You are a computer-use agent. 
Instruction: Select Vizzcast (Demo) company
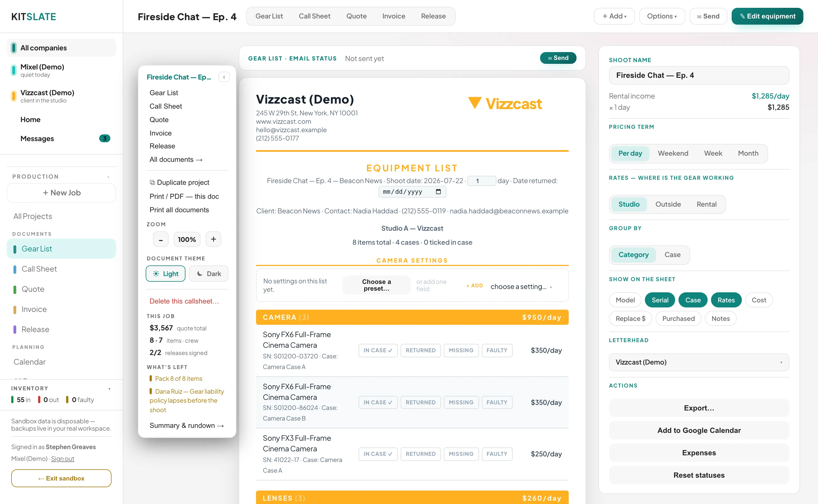[x=61, y=96]
